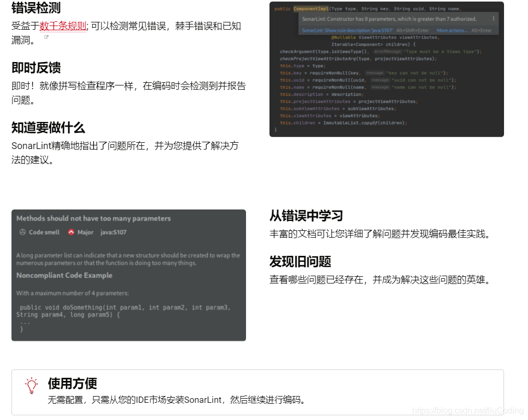
Task: Select the 错误检测 heading
Action: click(x=36, y=8)
